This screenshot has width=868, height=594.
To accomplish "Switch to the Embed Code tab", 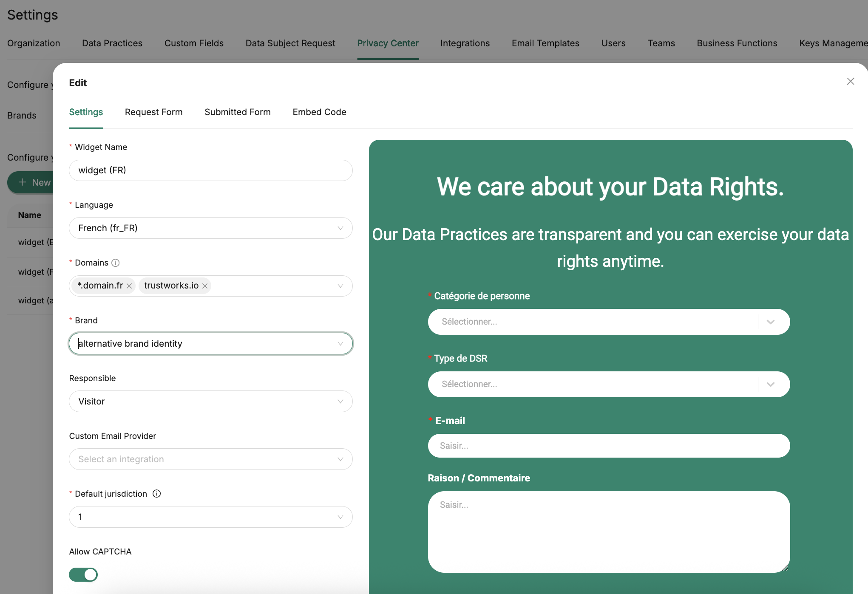I will pos(319,112).
